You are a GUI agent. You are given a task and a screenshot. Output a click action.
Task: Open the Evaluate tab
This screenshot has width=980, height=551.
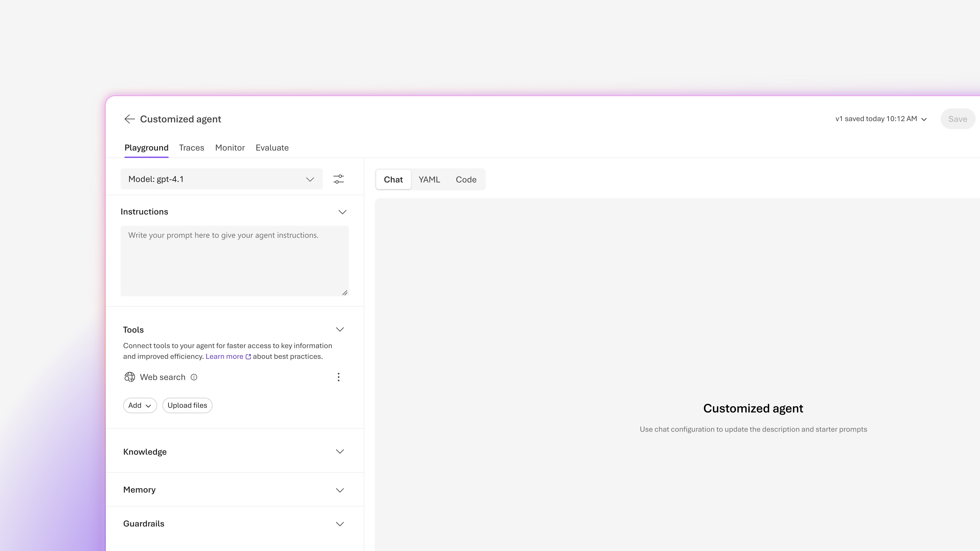(272, 147)
